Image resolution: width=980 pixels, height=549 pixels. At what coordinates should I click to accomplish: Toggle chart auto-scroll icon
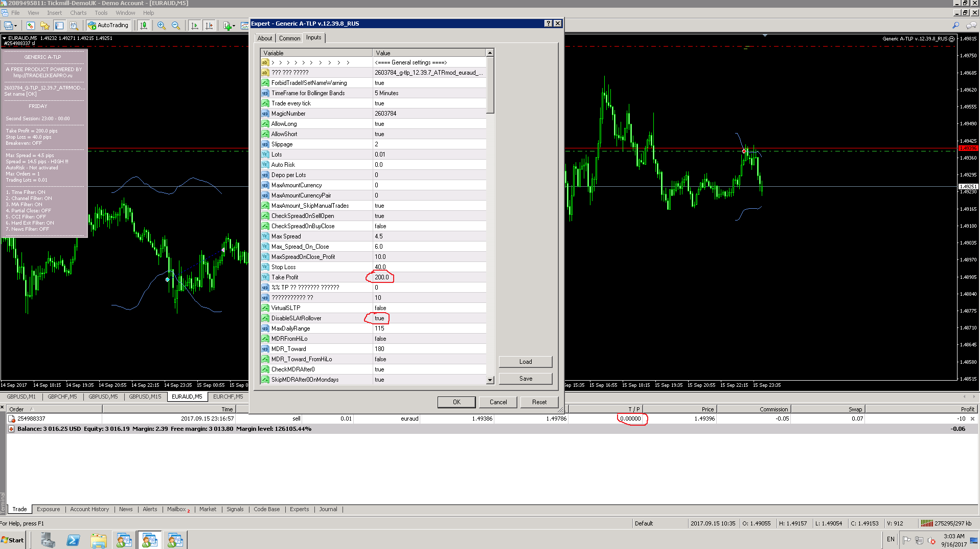(x=194, y=25)
